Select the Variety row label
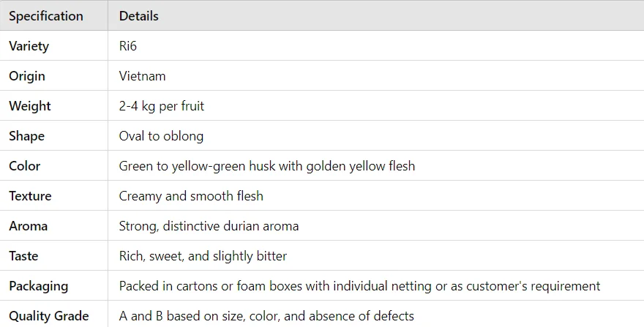This screenshot has height=327, width=644. point(29,46)
